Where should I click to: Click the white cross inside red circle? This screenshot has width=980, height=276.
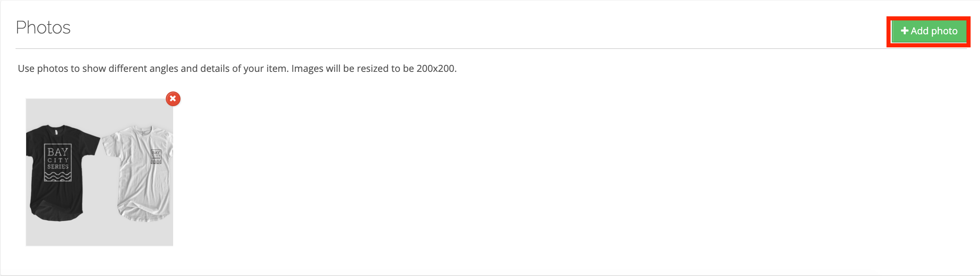pyautogui.click(x=173, y=99)
